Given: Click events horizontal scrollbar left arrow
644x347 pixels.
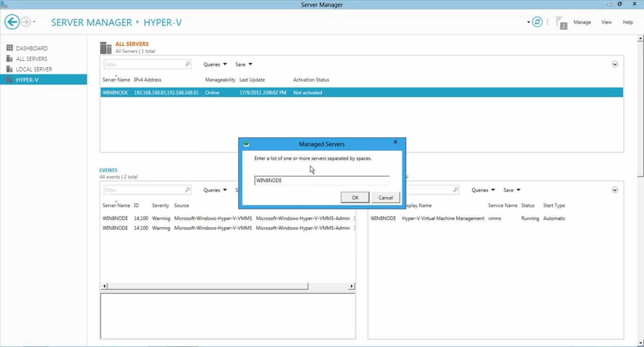Looking at the screenshot, I should (105, 286).
